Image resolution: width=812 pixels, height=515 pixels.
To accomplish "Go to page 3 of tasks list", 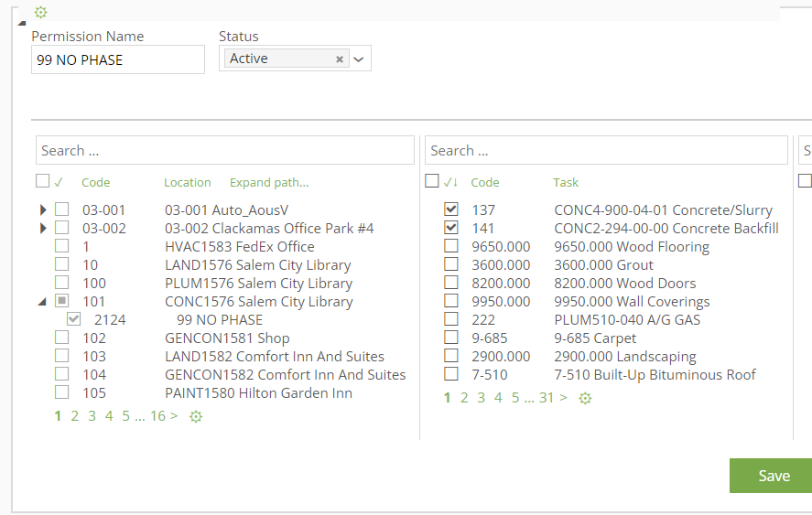I will [482, 398].
